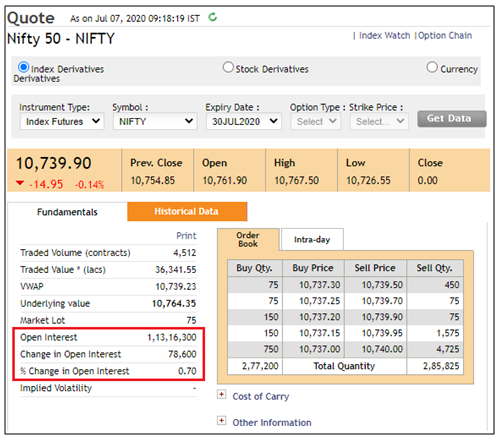Click Low value 10,726.55

(x=368, y=180)
